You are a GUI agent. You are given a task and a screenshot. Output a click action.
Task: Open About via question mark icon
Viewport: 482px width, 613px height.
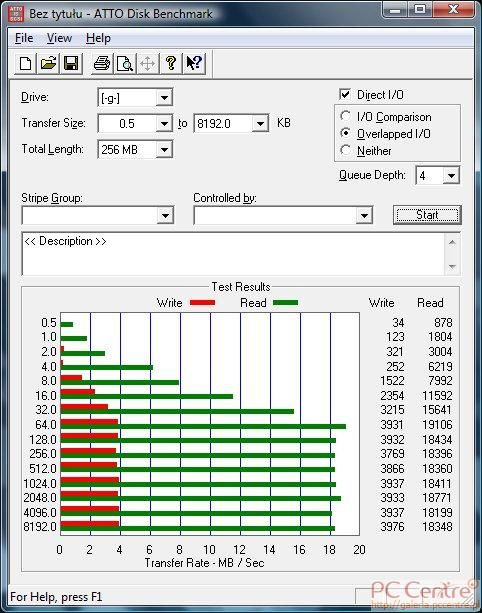(171, 63)
